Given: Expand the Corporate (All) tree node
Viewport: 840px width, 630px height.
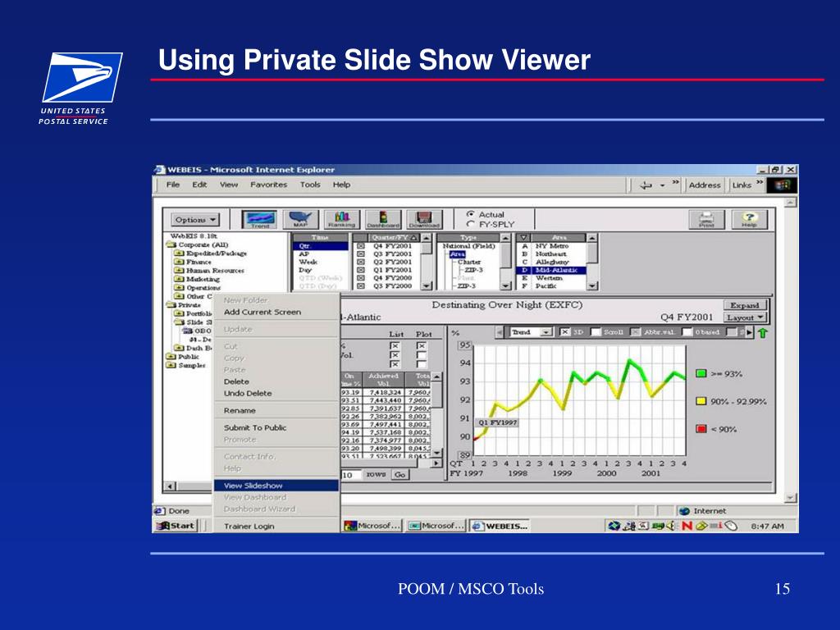Looking at the screenshot, I should coord(171,244).
